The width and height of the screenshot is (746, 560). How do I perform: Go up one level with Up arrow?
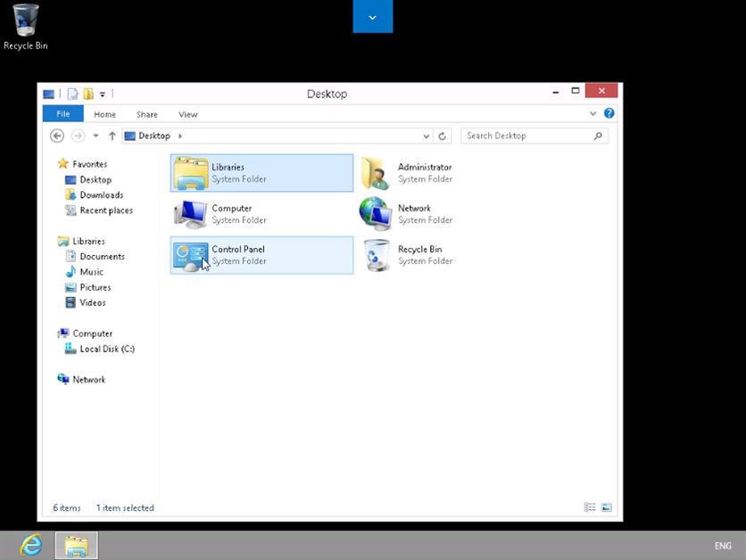112,136
